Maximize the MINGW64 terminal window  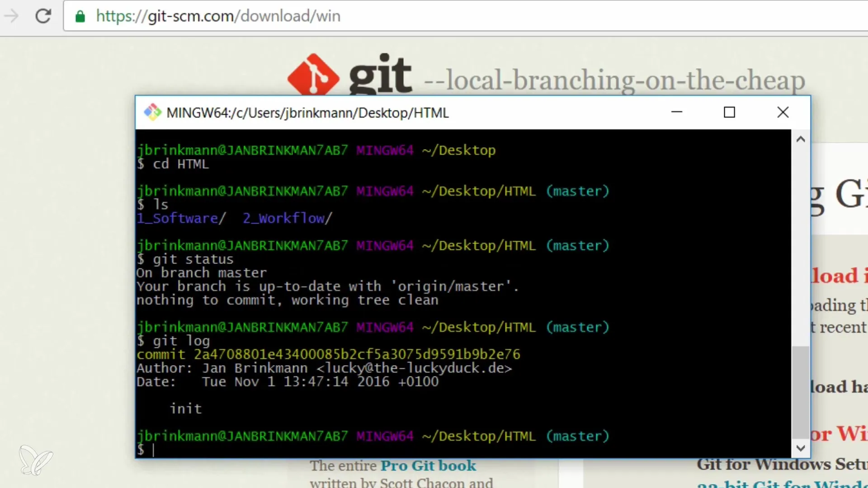coord(729,112)
